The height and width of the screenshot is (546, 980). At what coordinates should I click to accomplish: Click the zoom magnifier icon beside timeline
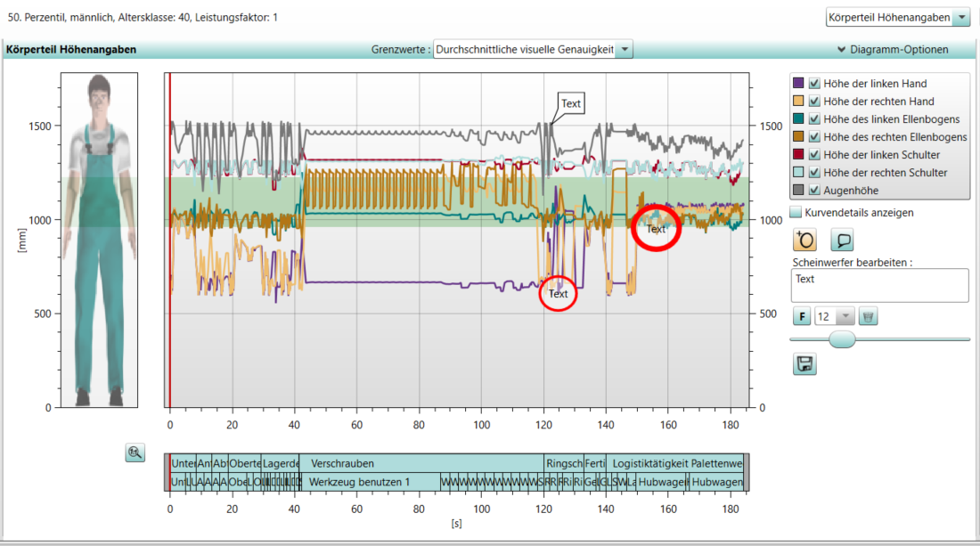[x=135, y=453]
